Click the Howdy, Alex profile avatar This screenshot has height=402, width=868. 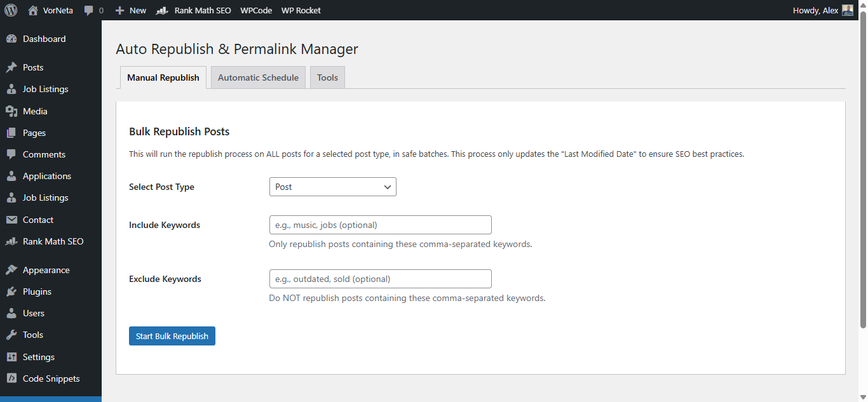tap(847, 10)
